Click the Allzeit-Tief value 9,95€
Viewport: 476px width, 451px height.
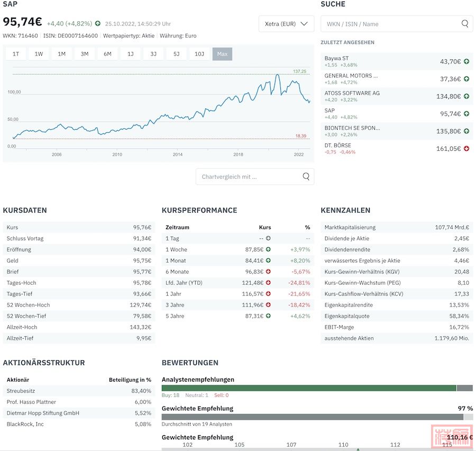[x=144, y=338]
